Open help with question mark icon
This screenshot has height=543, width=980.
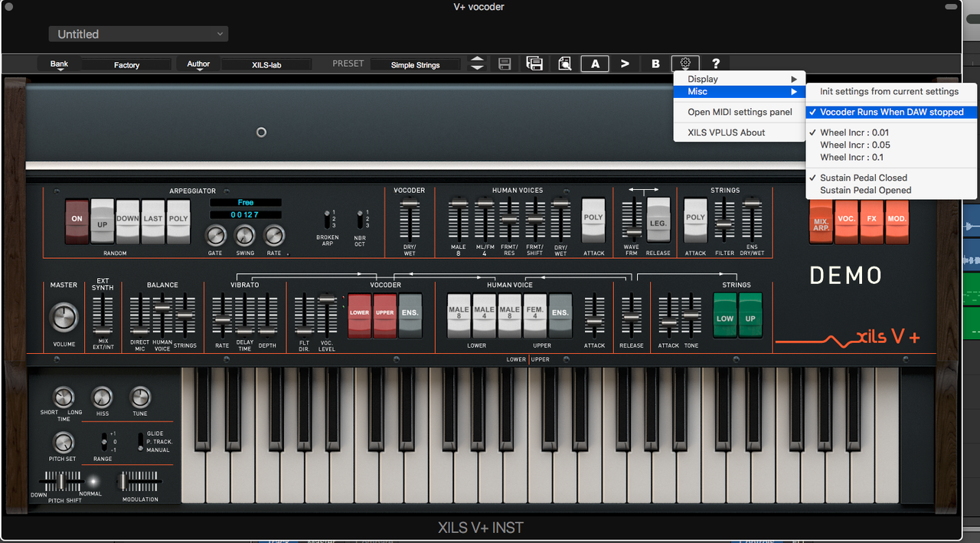tap(716, 64)
